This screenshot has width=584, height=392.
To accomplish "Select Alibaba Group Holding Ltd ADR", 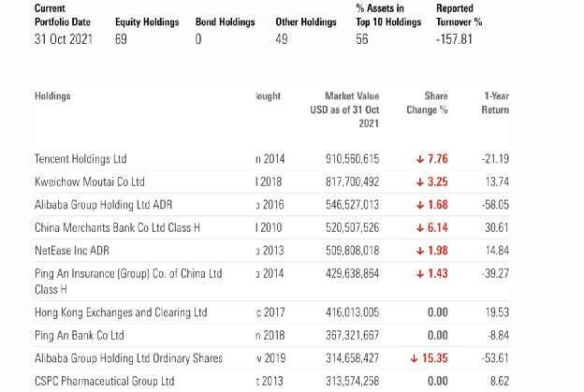I will click(103, 204).
